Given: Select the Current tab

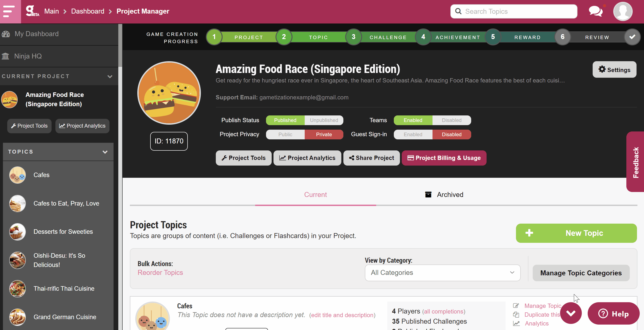Looking at the screenshot, I should point(315,195).
